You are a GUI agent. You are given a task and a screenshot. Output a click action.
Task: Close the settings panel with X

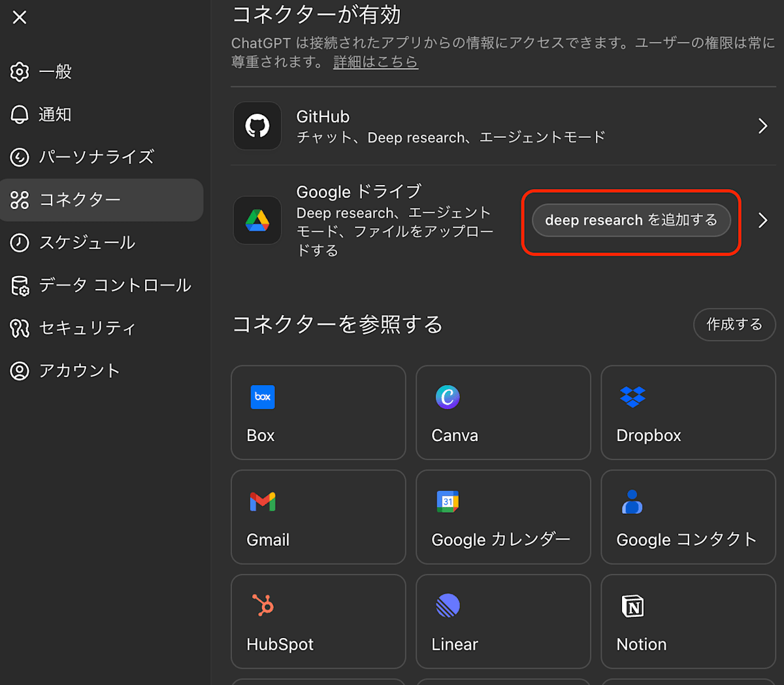[20, 17]
